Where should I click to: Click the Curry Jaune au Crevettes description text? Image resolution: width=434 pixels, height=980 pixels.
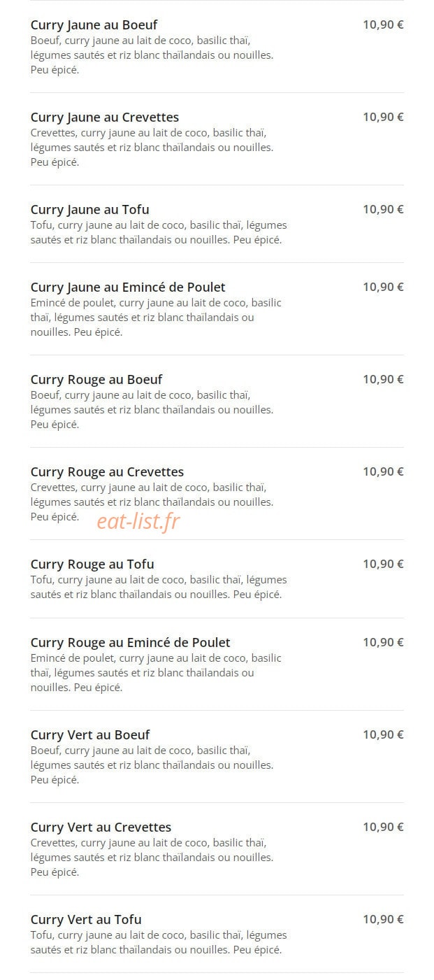(x=152, y=148)
